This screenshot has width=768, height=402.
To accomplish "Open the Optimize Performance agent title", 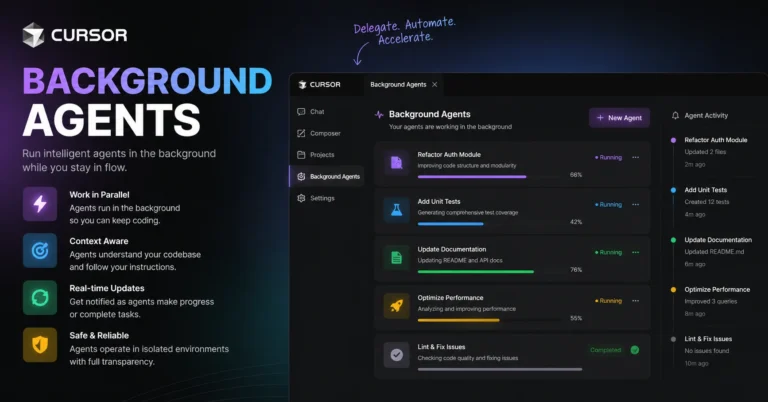I will pyautogui.click(x=450, y=298).
